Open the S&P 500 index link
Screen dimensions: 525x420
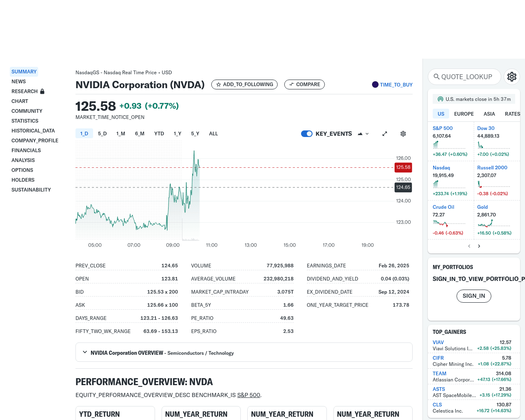click(443, 128)
